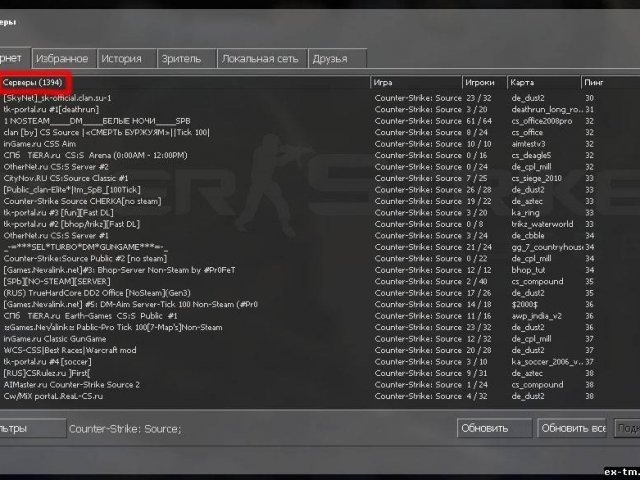Select the Nevalink #3 Bhop-Server row
The width and height of the screenshot is (640, 480).
tap(320, 270)
